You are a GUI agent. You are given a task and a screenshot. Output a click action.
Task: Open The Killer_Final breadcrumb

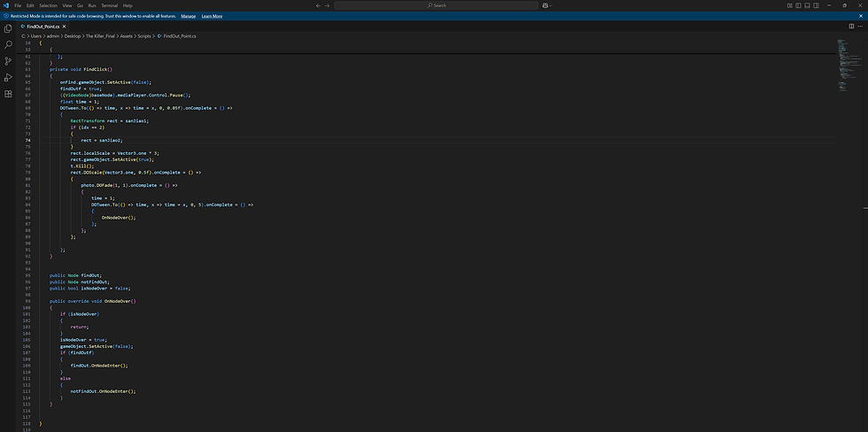tap(100, 36)
